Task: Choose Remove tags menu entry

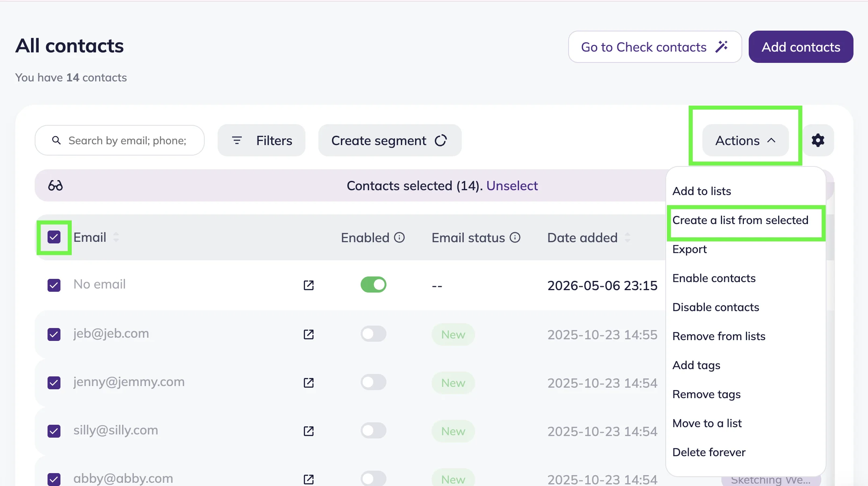Action: (x=706, y=394)
